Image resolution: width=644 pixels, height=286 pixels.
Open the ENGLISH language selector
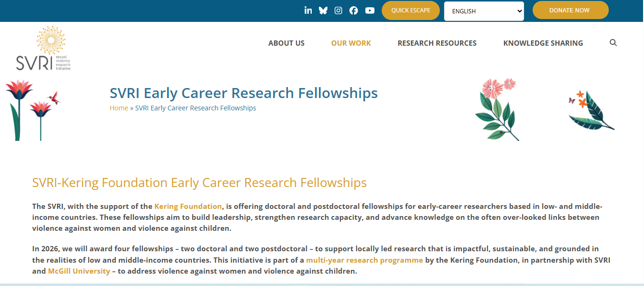(x=484, y=10)
